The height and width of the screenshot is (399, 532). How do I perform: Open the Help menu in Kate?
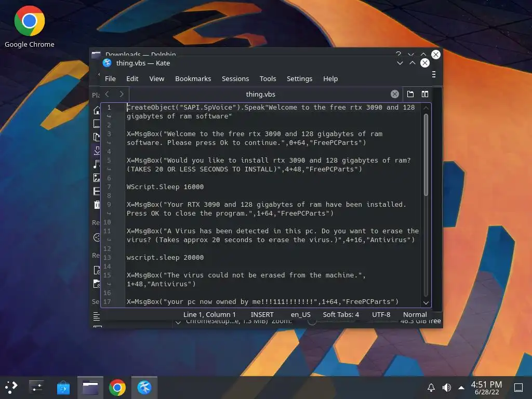[x=330, y=79]
